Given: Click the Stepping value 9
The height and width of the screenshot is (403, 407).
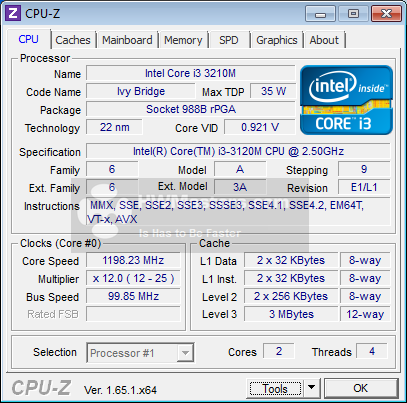Looking at the screenshot, I should point(364,169).
